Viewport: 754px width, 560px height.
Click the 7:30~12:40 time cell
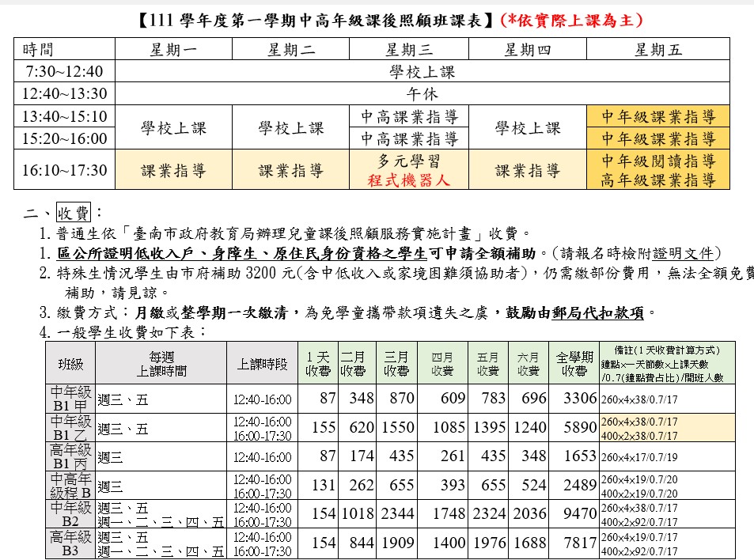coord(64,71)
